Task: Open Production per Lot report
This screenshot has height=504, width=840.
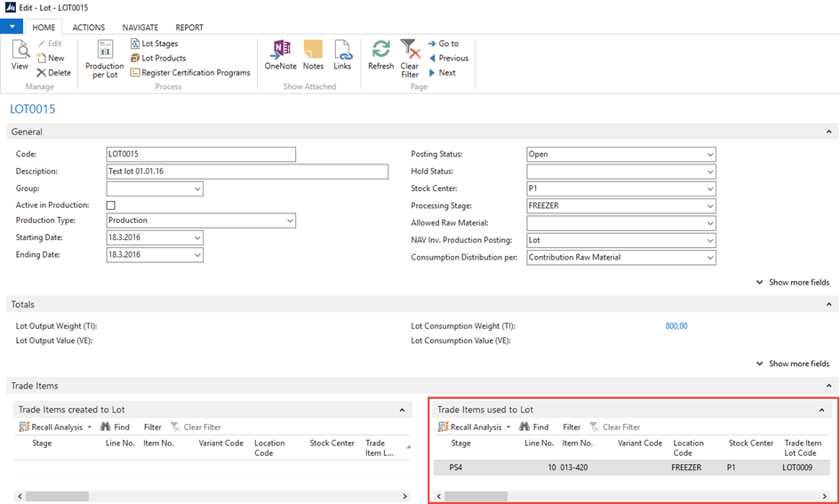Action: (x=105, y=60)
